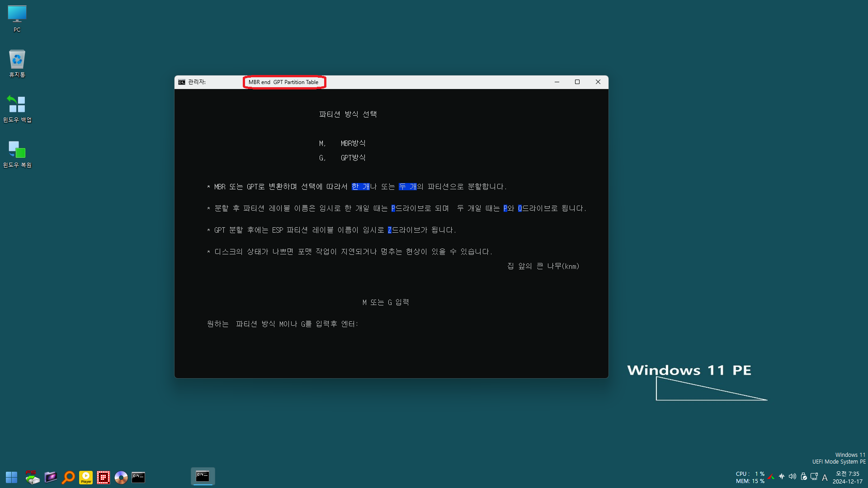Click the red-green triangle tray icon
This screenshot has height=488, width=868.
click(x=771, y=477)
